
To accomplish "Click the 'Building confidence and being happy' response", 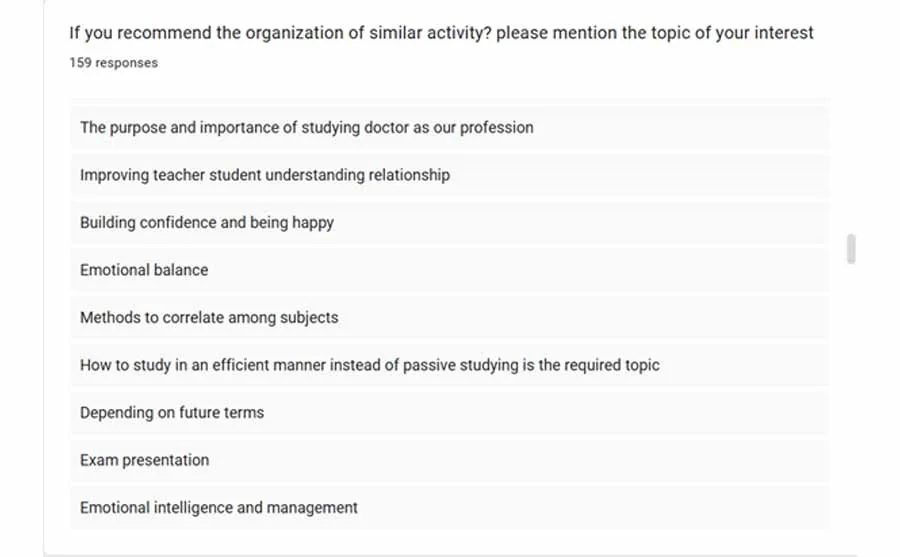I will point(207,223).
